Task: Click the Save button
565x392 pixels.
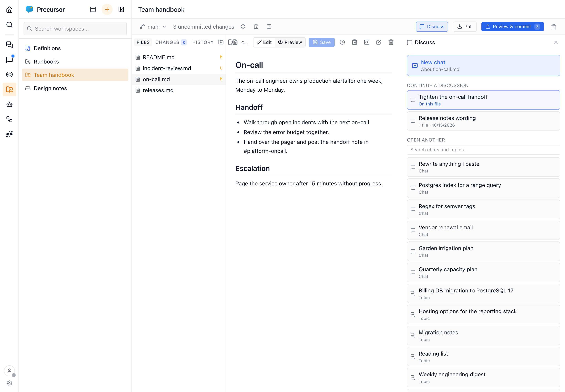Action: click(x=322, y=42)
